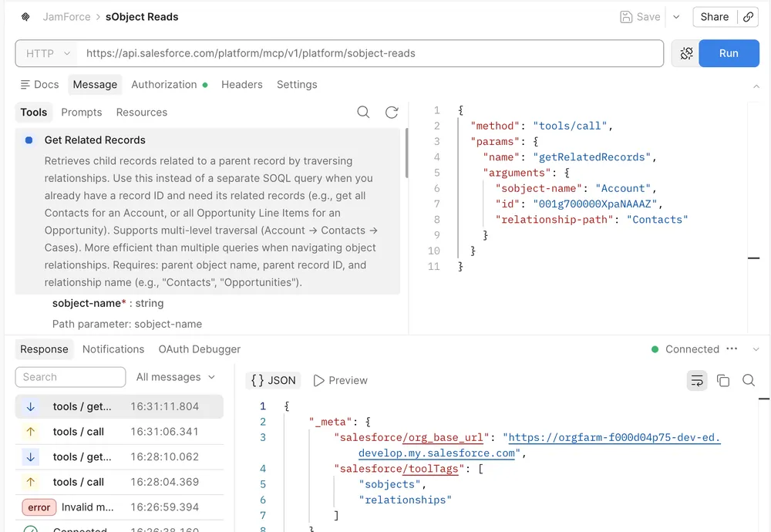
Task: Collapse the request pane chevron
Action: point(756,86)
